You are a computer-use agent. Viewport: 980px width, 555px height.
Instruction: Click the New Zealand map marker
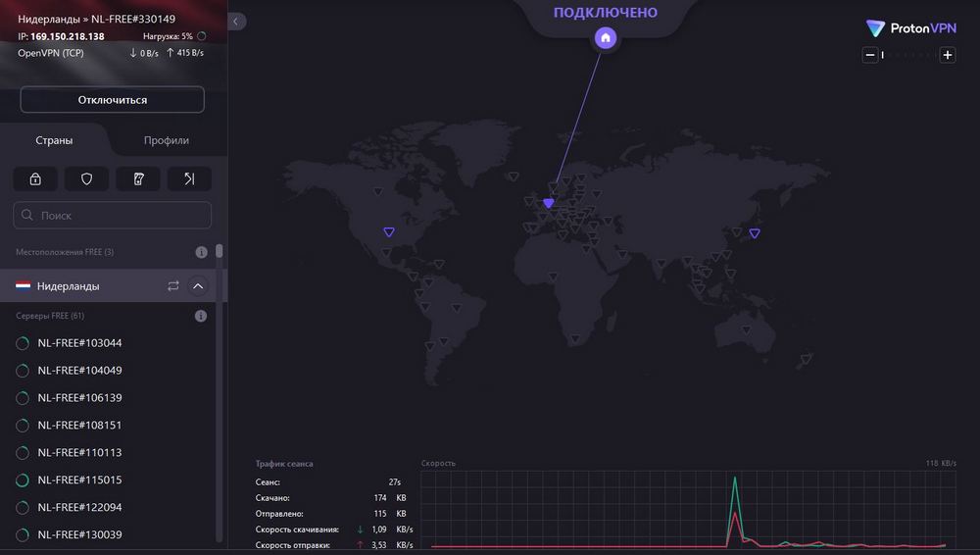pos(806,360)
